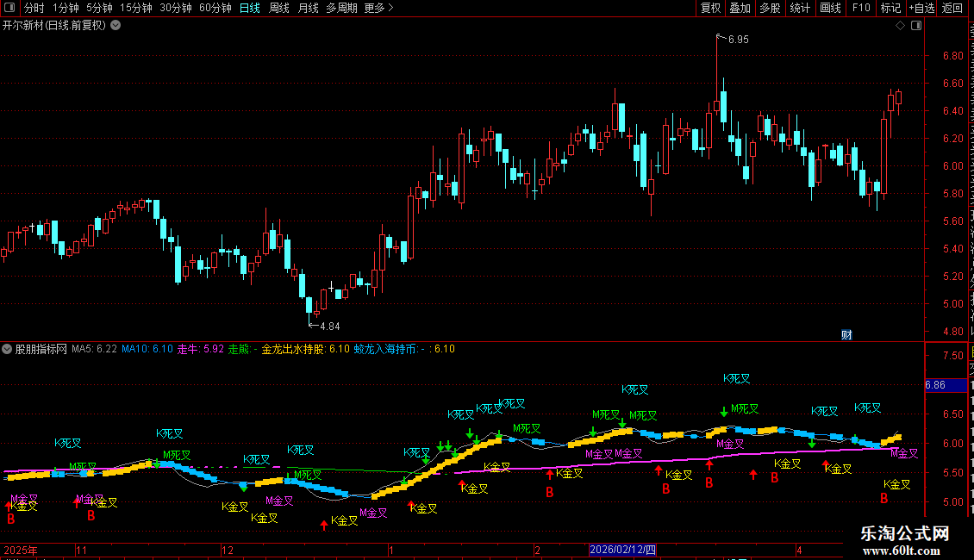
Task: Select the 5分钟 period
Action: (x=99, y=8)
